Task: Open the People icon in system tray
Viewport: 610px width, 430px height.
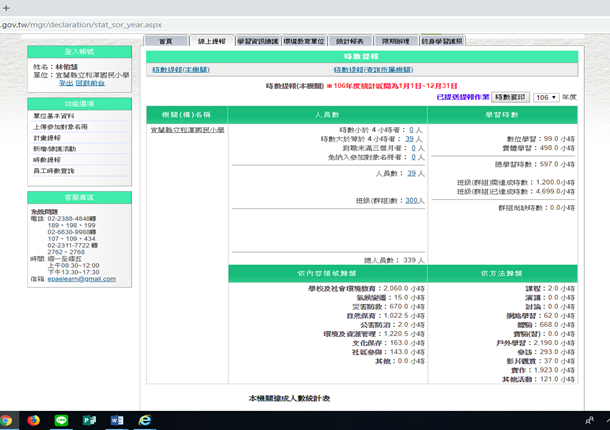Action: (590, 421)
